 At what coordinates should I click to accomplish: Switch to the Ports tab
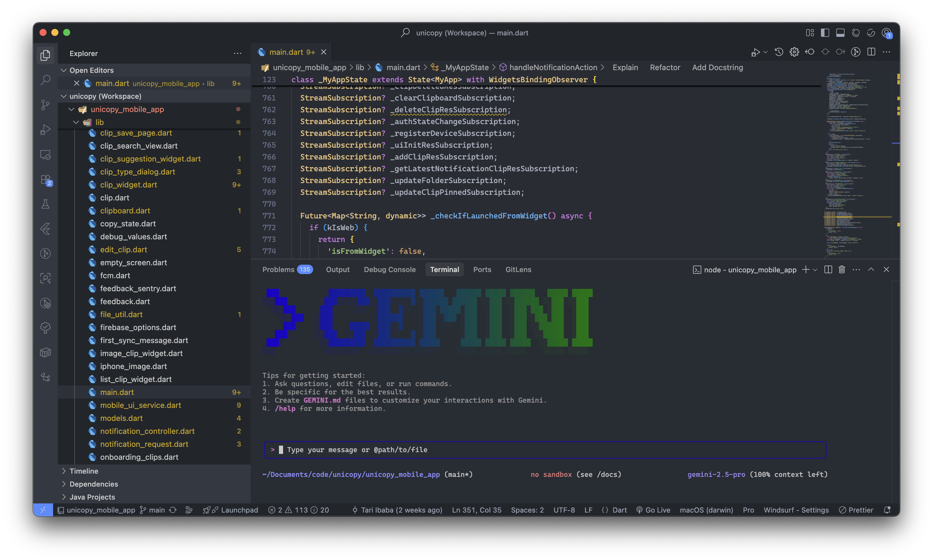(482, 269)
